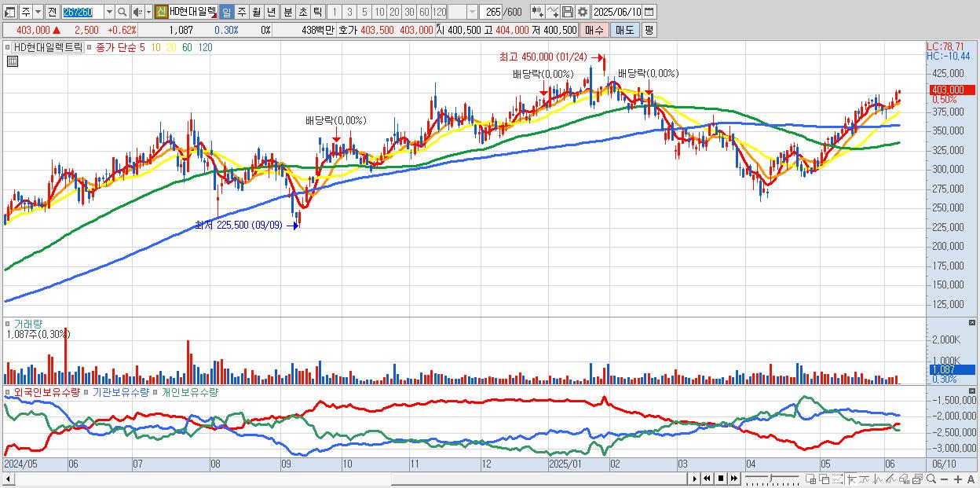Screen dimensions: 980x488
Task: Select the 월 monthly period toggle
Action: (x=257, y=12)
